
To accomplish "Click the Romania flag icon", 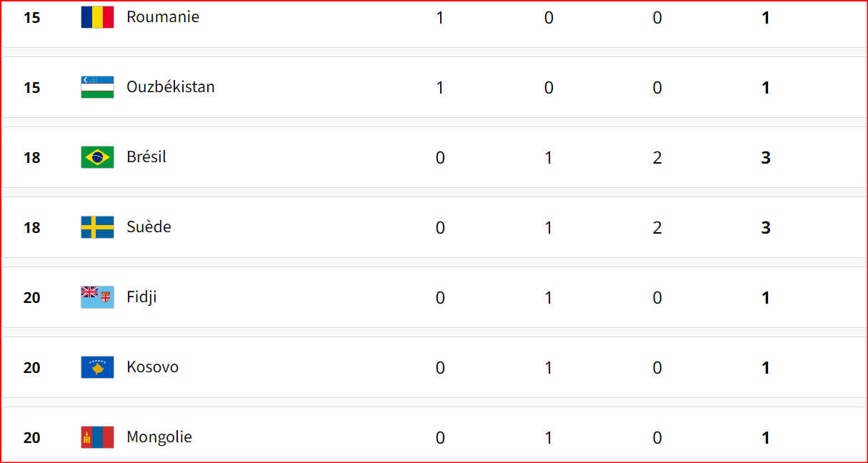I will pos(97,17).
